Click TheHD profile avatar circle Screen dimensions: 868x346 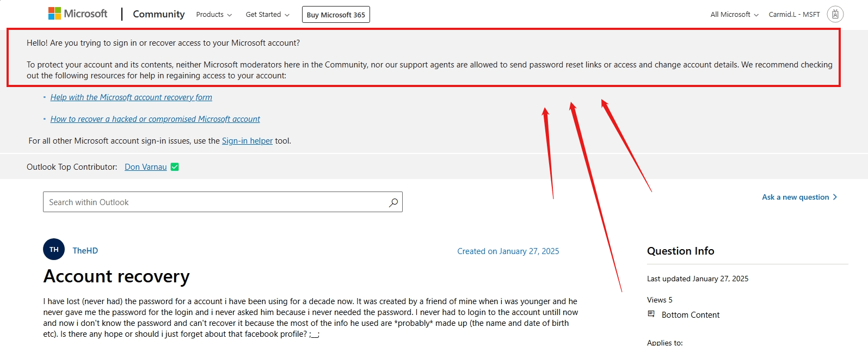53,249
